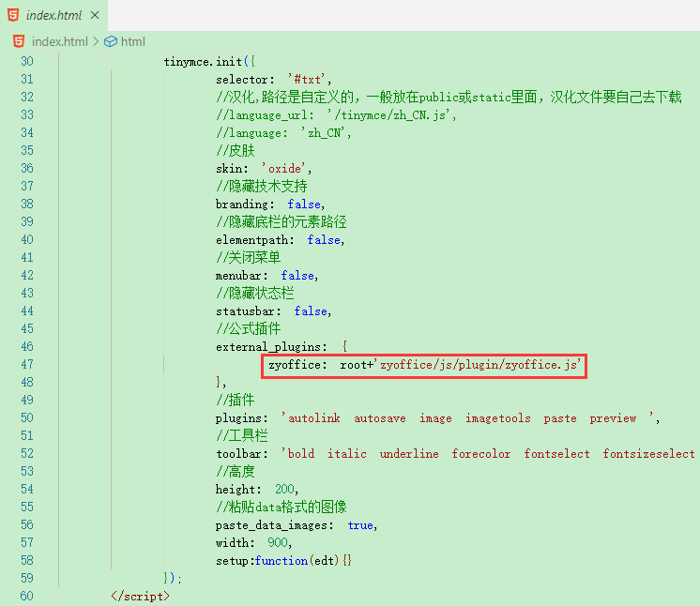Click line number 60
Image resolution: width=700 pixels, height=606 pixels.
pos(27,597)
